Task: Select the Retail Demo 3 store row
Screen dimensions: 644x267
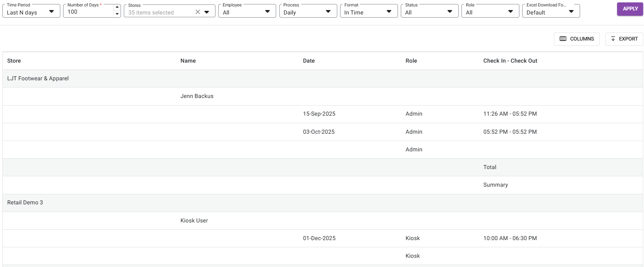Action: 25,203
